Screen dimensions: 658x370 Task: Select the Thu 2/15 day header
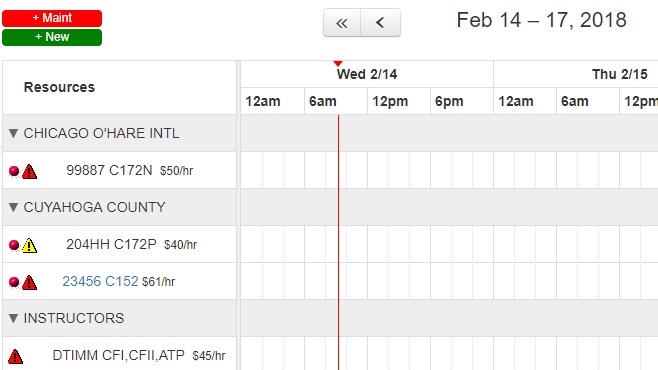(619, 74)
